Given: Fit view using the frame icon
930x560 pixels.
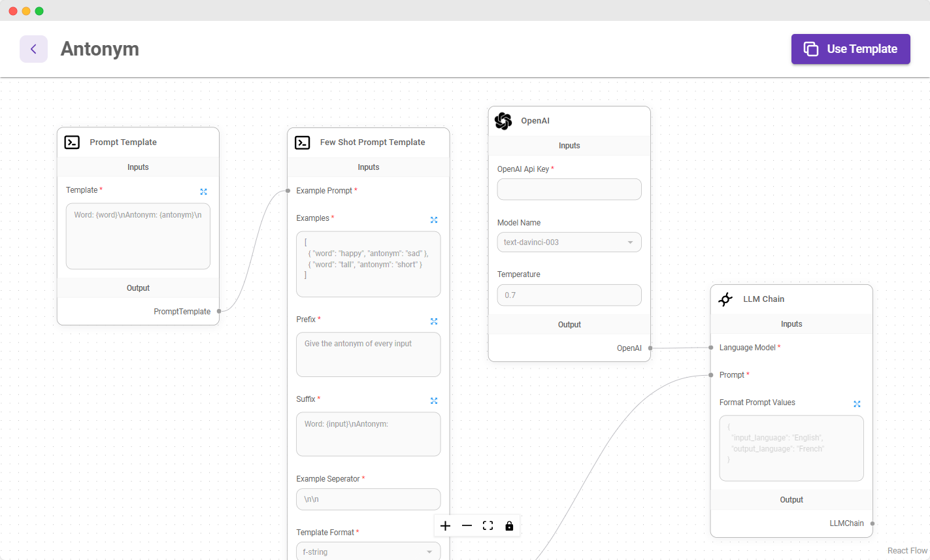Looking at the screenshot, I should coord(488,526).
